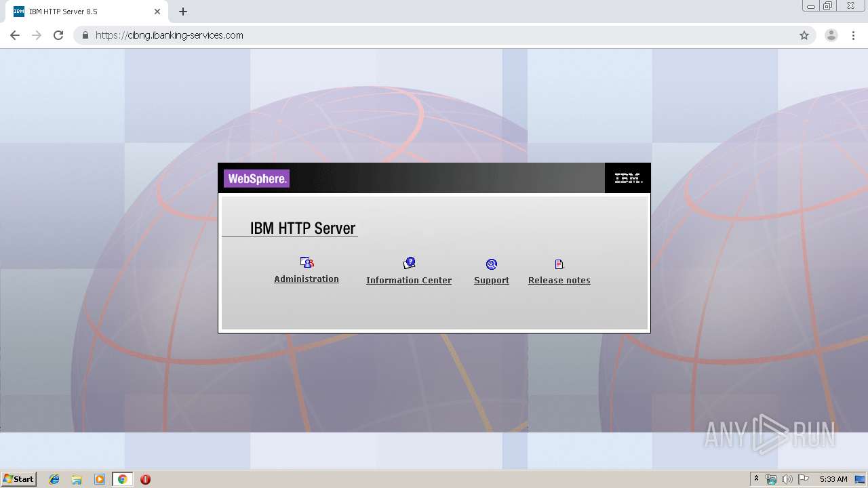Open the Chrome profile avatar button
Image resolution: width=868 pixels, height=488 pixels.
[x=831, y=35]
